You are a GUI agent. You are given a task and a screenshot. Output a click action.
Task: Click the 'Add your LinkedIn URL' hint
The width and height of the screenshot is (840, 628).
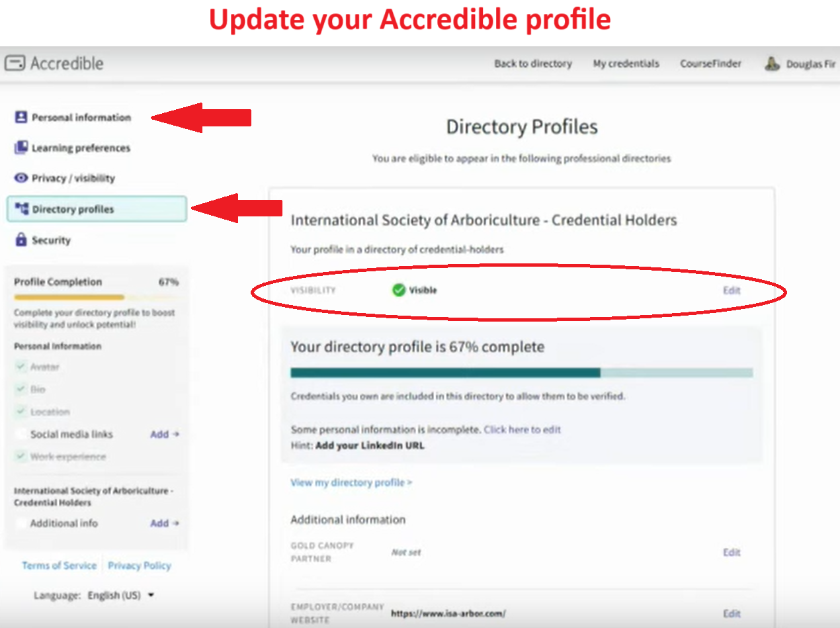[370, 445]
